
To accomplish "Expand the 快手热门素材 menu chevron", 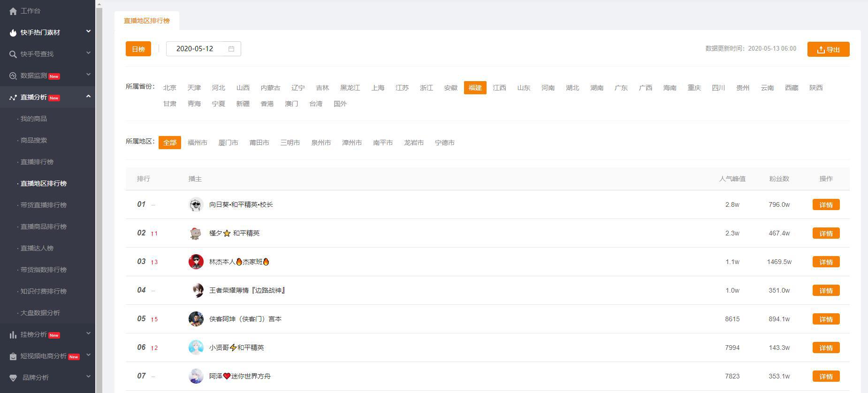I will click(x=88, y=31).
